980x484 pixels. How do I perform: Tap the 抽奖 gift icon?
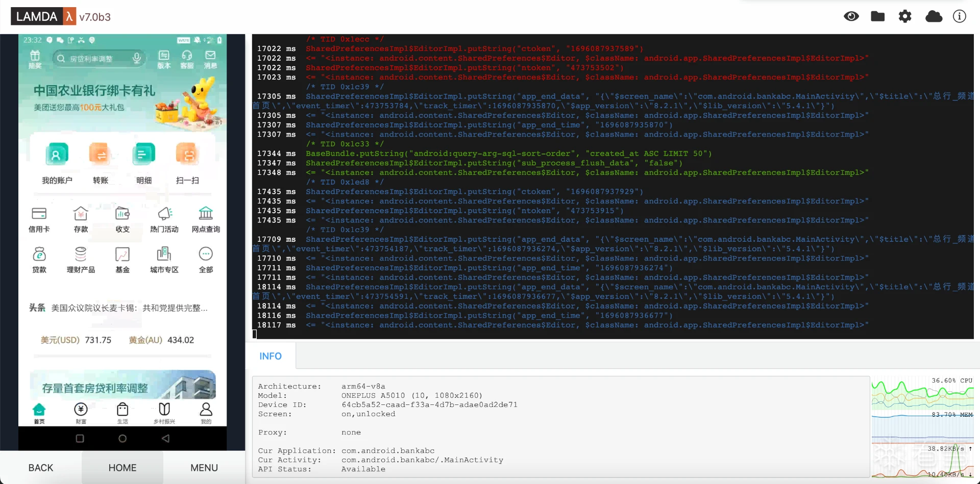click(x=35, y=59)
